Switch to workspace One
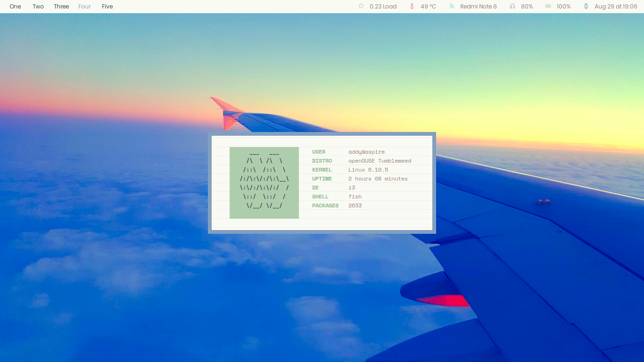This screenshot has height=362, width=644. (x=15, y=7)
